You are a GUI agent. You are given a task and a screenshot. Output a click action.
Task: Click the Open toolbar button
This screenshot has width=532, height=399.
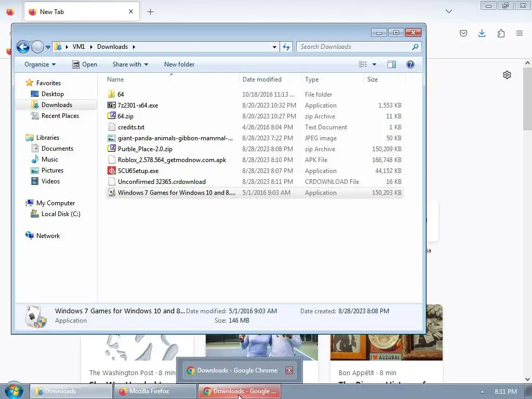click(x=85, y=64)
